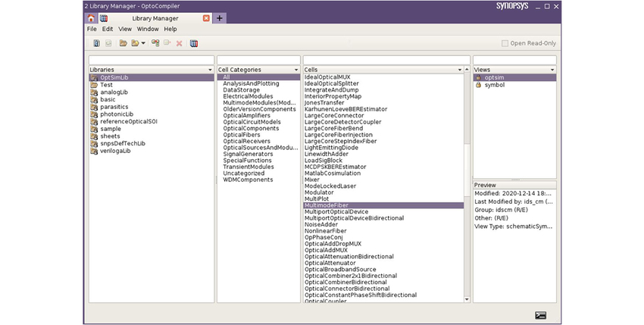Screen dimensions: 644x325
Task: Select the photonicLib library
Action: click(x=117, y=114)
